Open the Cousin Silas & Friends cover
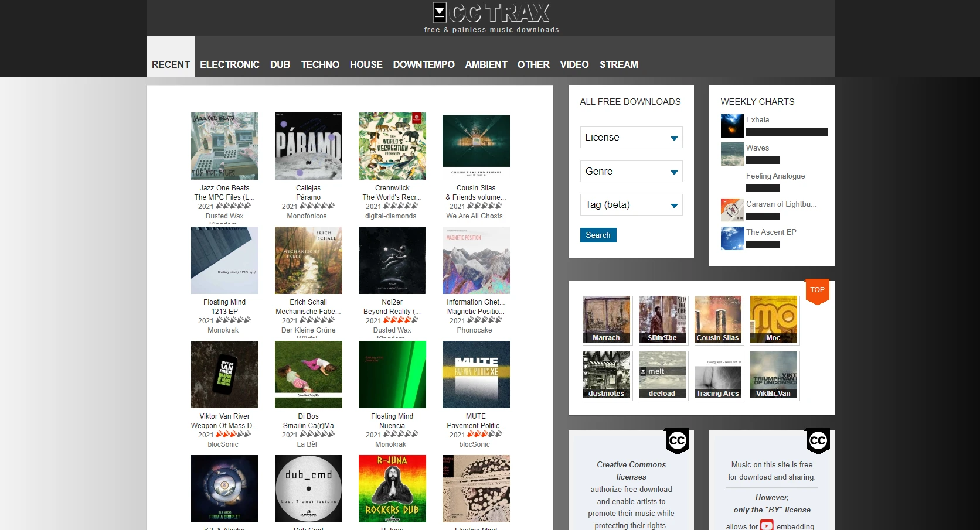980x530 pixels. 476,146
